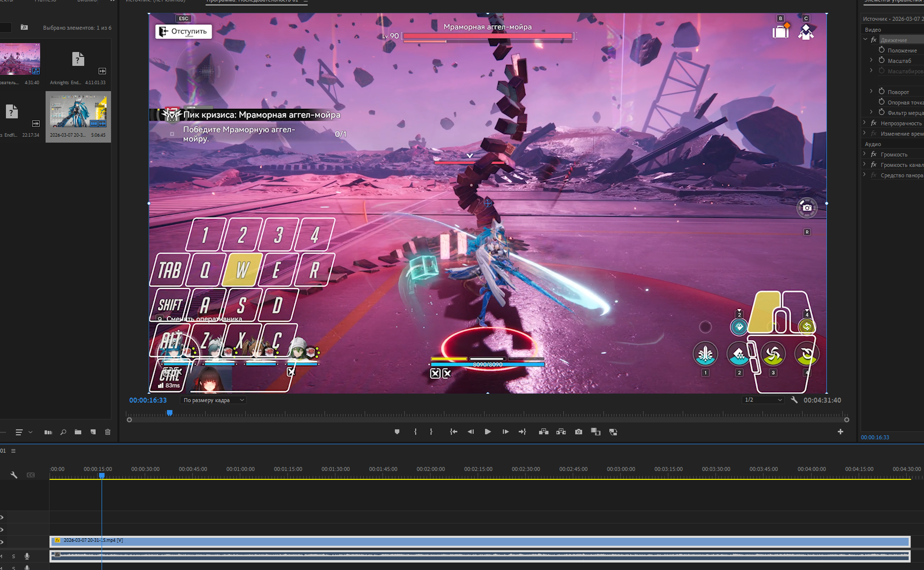The height and width of the screenshot is (570, 924).
Task: Click the fx badge on the video clip
Action: coord(57,540)
